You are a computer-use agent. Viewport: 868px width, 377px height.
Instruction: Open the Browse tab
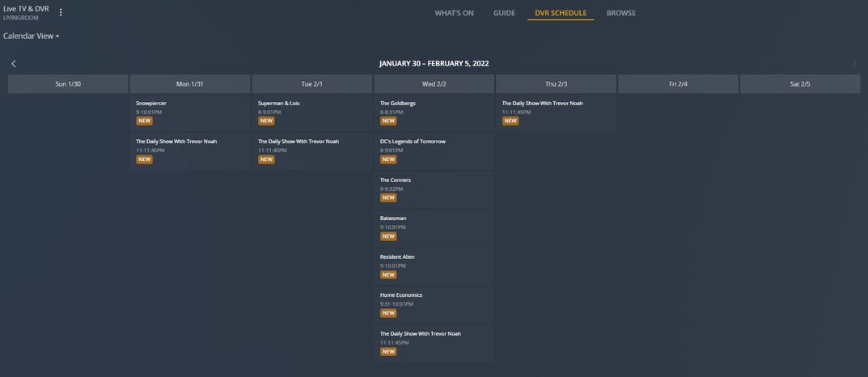pyautogui.click(x=620, y=13)
